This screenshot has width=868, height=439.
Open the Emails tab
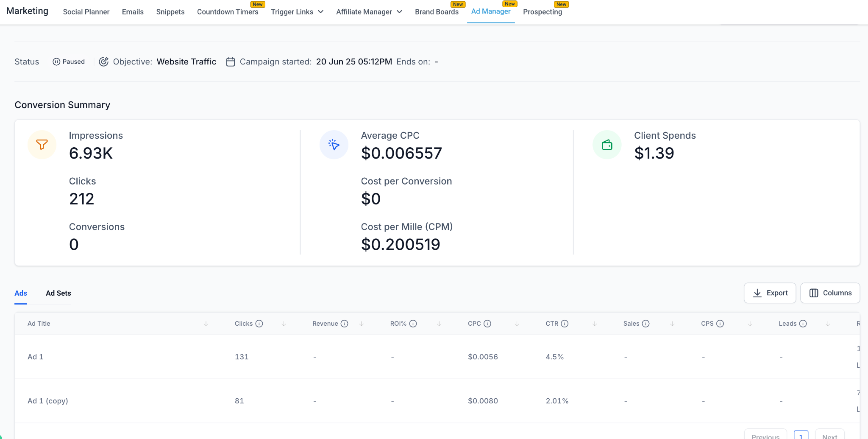pyautogui.click(x=133, y=12)
